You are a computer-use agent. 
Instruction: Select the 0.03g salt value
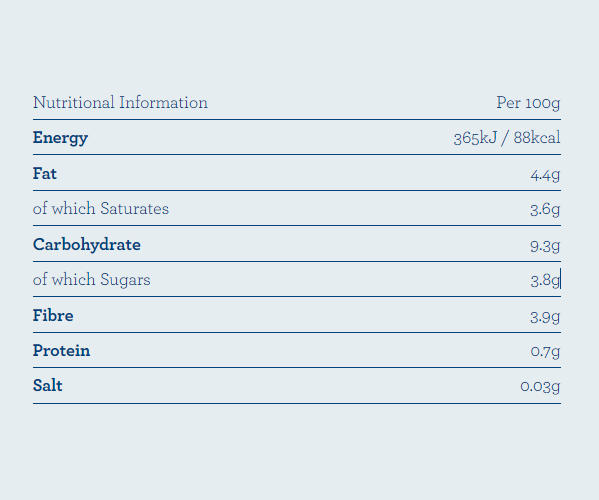[x=540, y=387]
